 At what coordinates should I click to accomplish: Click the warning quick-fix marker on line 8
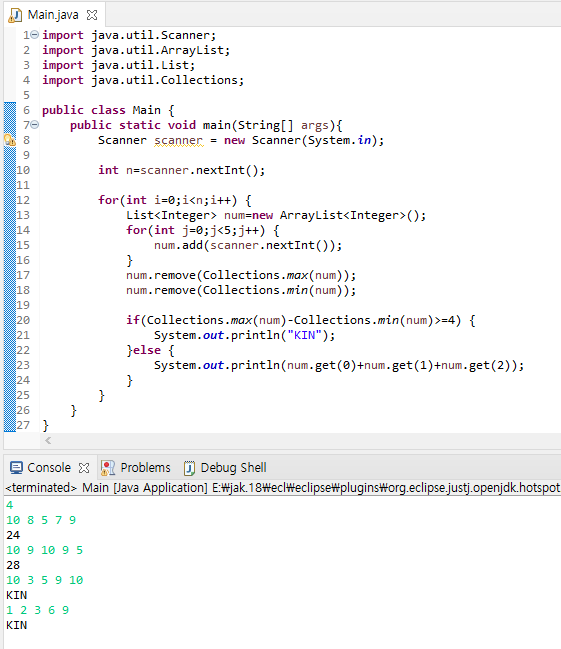click(10, 140)
